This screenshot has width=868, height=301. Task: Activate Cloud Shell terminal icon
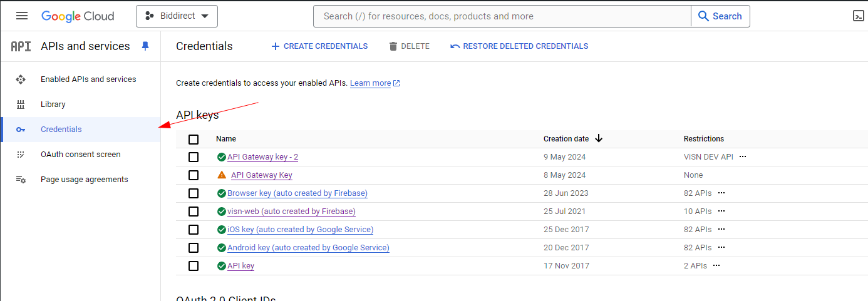[859, 16]
